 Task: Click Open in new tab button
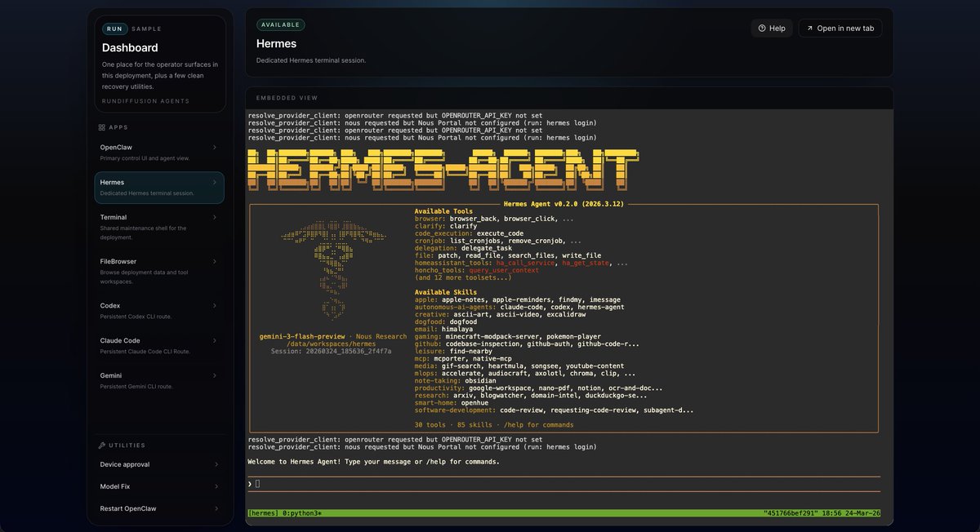click(840, 28)
